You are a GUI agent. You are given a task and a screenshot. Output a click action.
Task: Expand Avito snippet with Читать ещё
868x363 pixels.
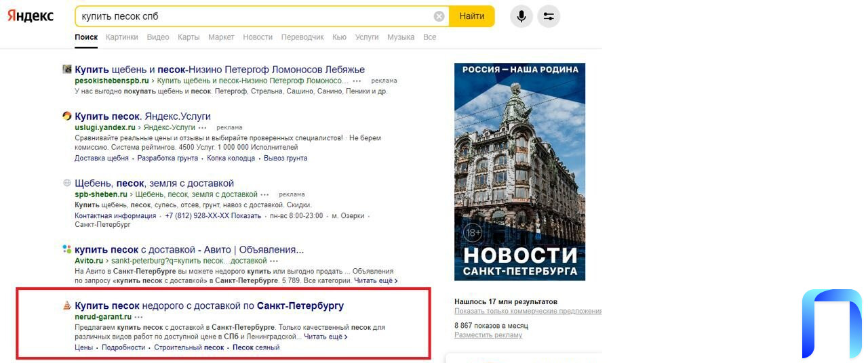[x=376, y=280]
